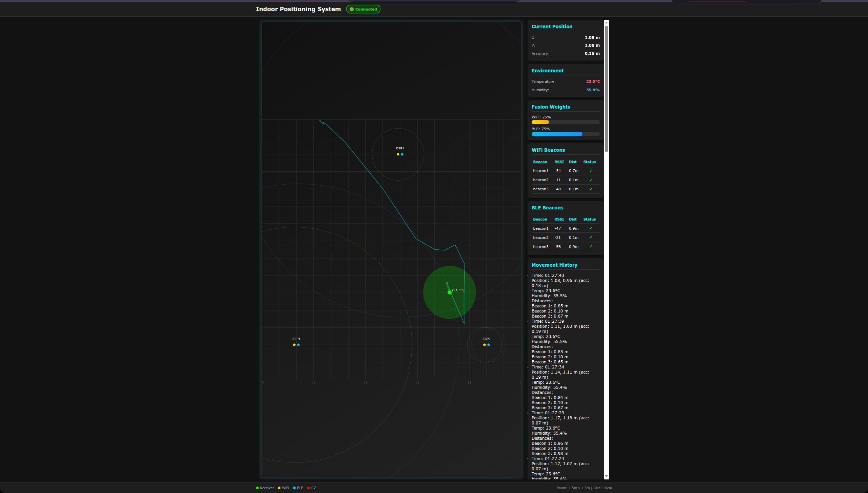This screenshot has height=493, width=868.
Task: Click the WiFi Beacons section heading
Action: pos(548,150)
